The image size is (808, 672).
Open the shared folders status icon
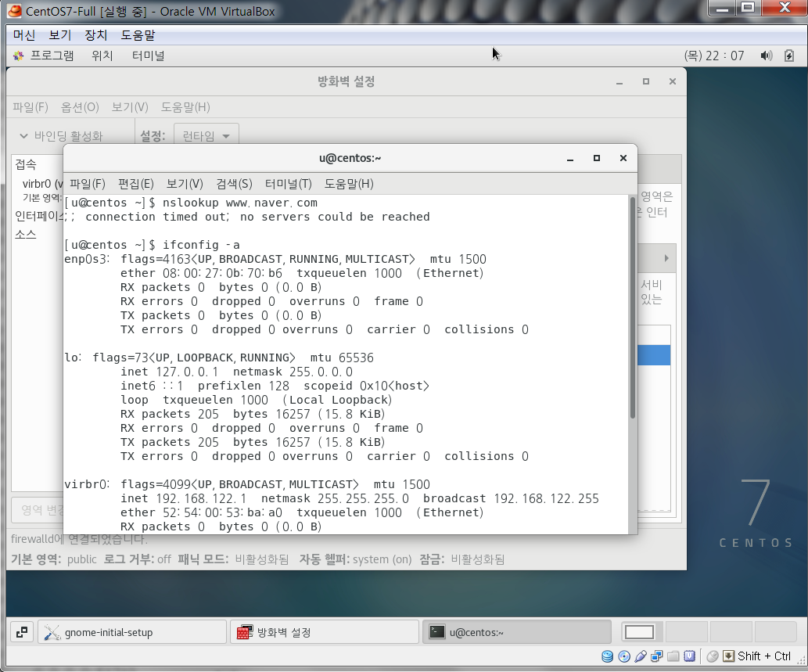tap(673, 656)
